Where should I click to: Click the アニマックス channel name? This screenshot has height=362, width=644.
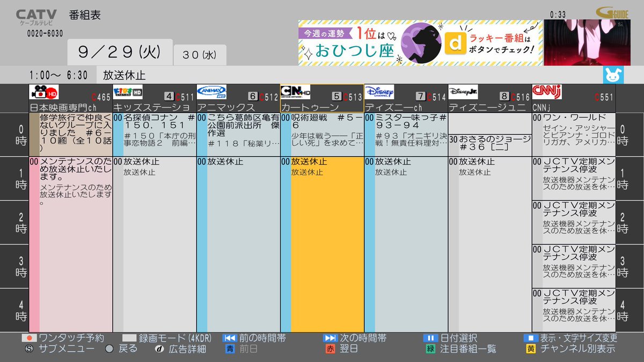(x=226, y=107)
